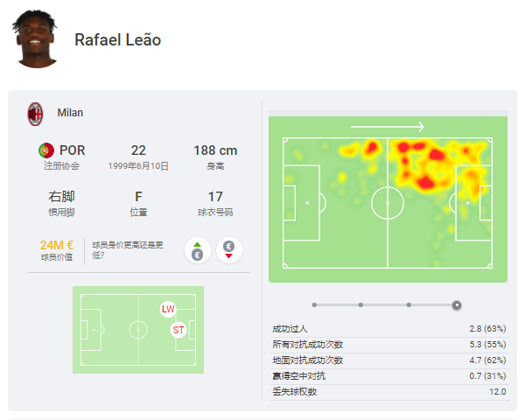This screenshot has width=525, height=420.
Task: Select the LW position marker
Action: click(168, 309)
